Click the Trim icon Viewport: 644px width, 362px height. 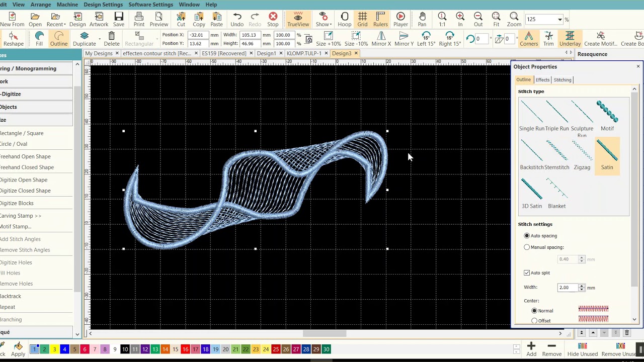pos(548,39)
